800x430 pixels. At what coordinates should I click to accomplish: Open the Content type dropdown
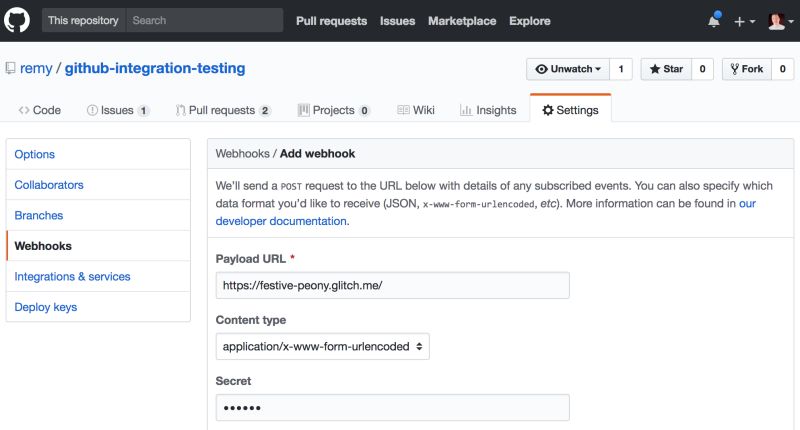tap(323, 347)
